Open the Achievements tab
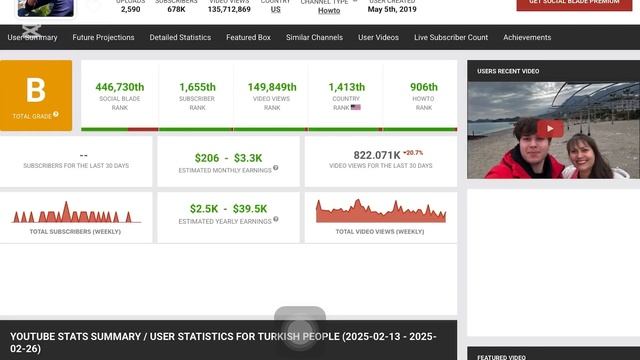This screenshot has height=360, width=640. [x=527, y=37]
